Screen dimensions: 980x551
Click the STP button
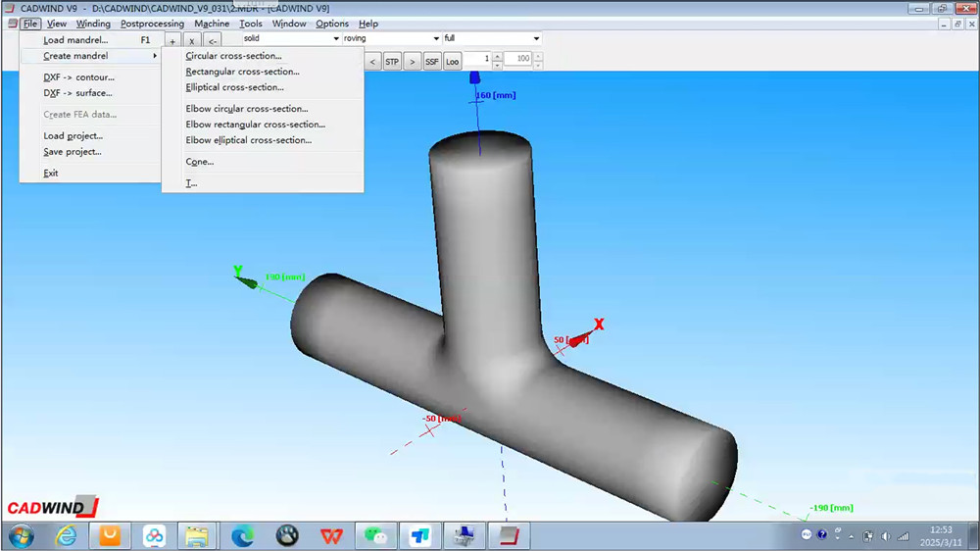click(392, 62)
